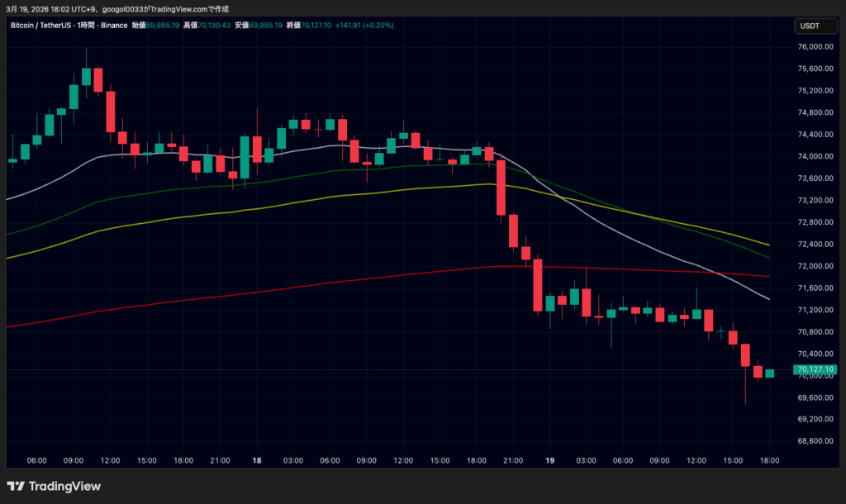The width and height of the screenshot is (846, 504).
Task: Select the red moving average line
Action: coord(330,283)
